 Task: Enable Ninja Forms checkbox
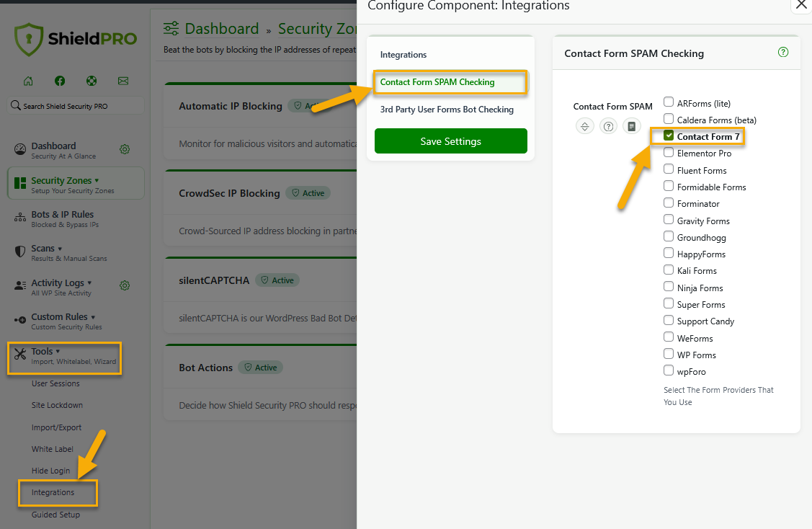click(x=669, y=287)
